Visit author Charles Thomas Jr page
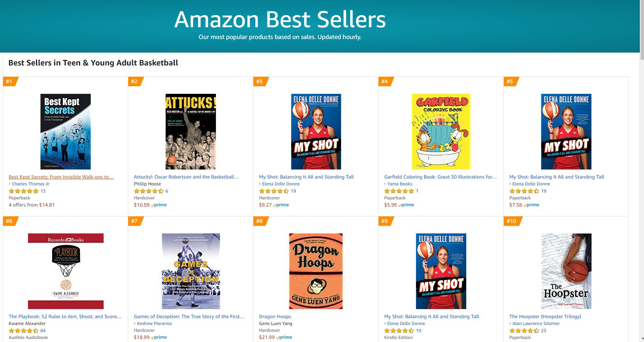Viewport: 644px width, 342px height. [x=30, y=184]
